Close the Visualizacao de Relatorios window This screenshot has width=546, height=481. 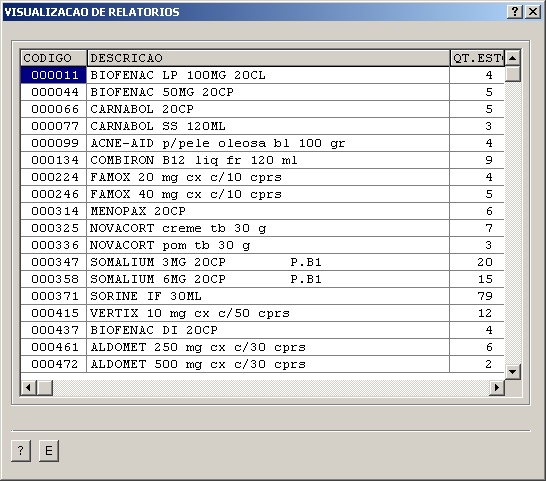(533, 12)
